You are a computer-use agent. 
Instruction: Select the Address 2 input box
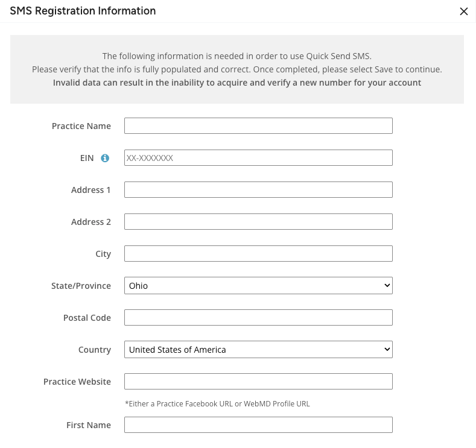tap(258, 222)
